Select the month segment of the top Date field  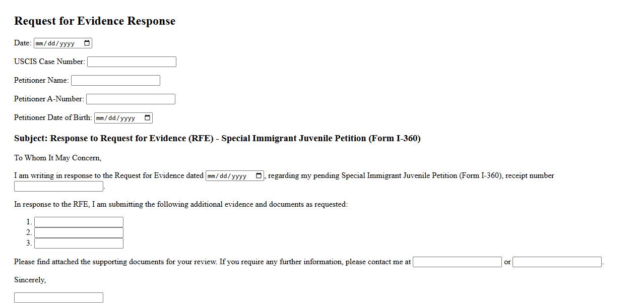[40, 43]
